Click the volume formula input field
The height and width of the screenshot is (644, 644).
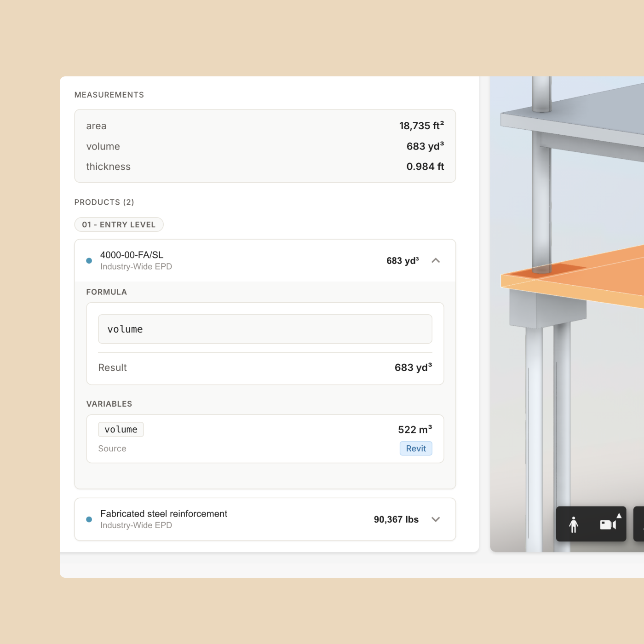click(265, 329)
